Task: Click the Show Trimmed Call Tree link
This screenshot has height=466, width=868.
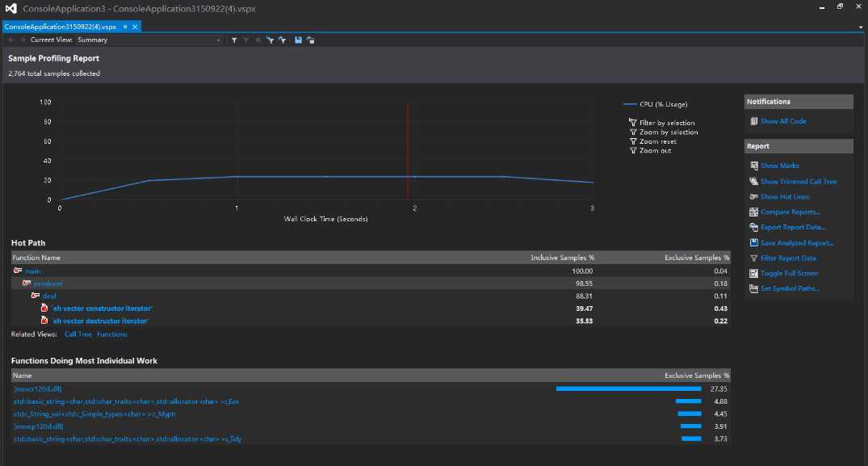Action: point(799,182)
